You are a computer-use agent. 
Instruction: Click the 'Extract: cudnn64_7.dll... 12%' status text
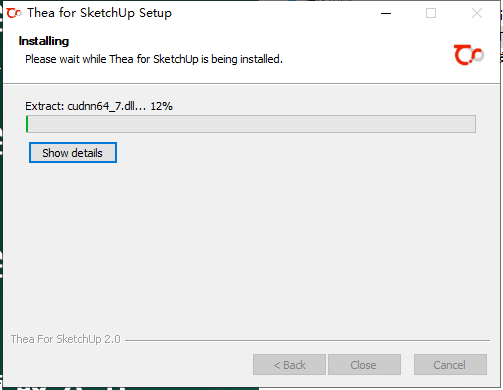[99, 106]
